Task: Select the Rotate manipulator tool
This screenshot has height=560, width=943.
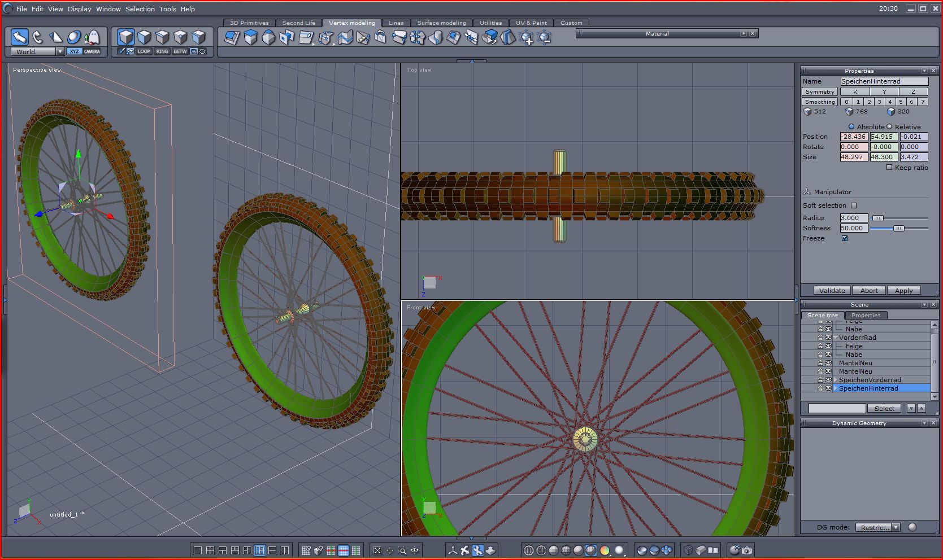Action: (38, 37)
